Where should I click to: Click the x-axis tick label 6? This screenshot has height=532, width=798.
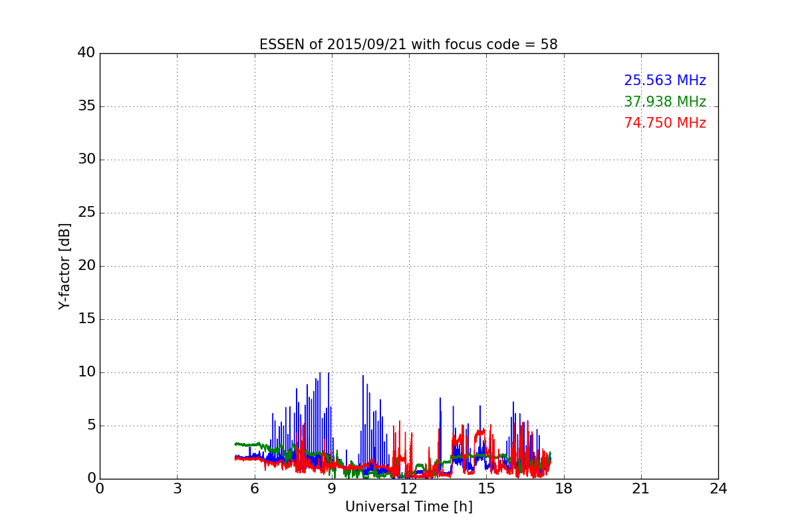254,489
